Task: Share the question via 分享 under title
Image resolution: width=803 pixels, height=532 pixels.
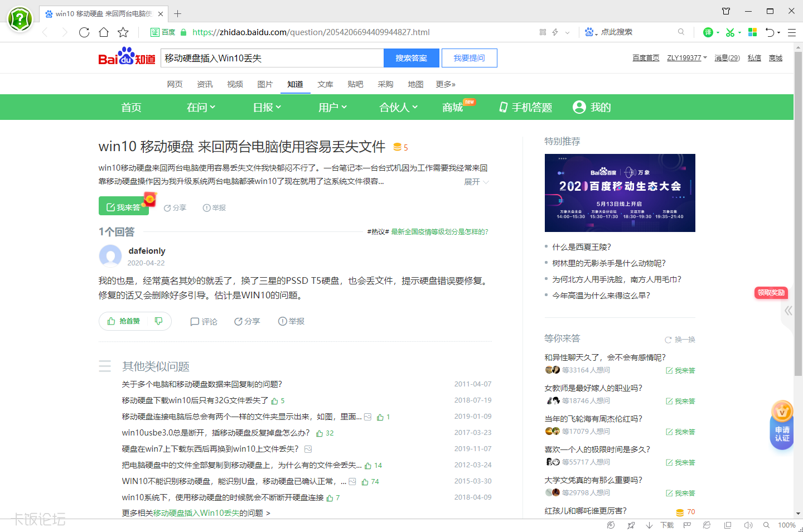Action: pyautogui.click(x=175, y=207)
